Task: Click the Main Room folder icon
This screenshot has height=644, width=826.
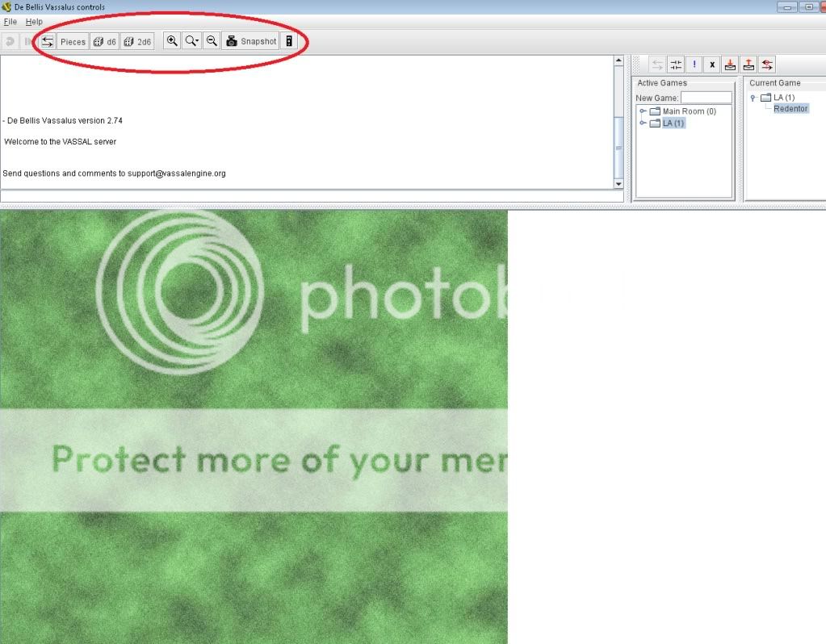Action: tap(655, 111)
